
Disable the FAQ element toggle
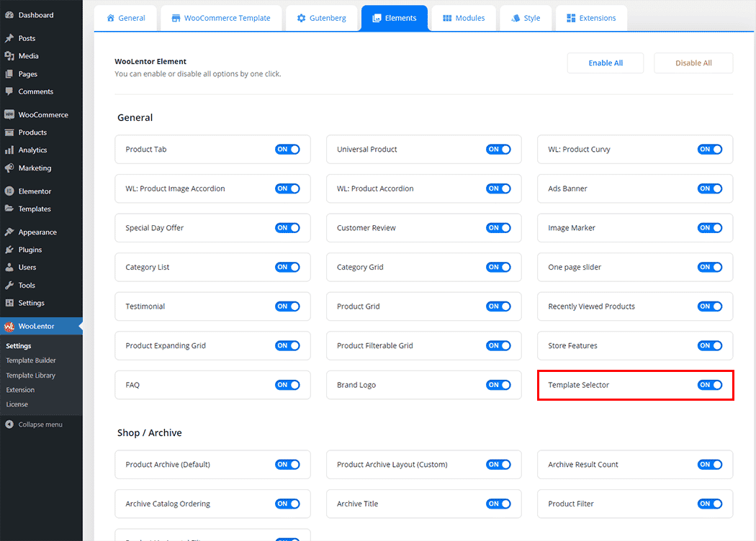(287, 385)
